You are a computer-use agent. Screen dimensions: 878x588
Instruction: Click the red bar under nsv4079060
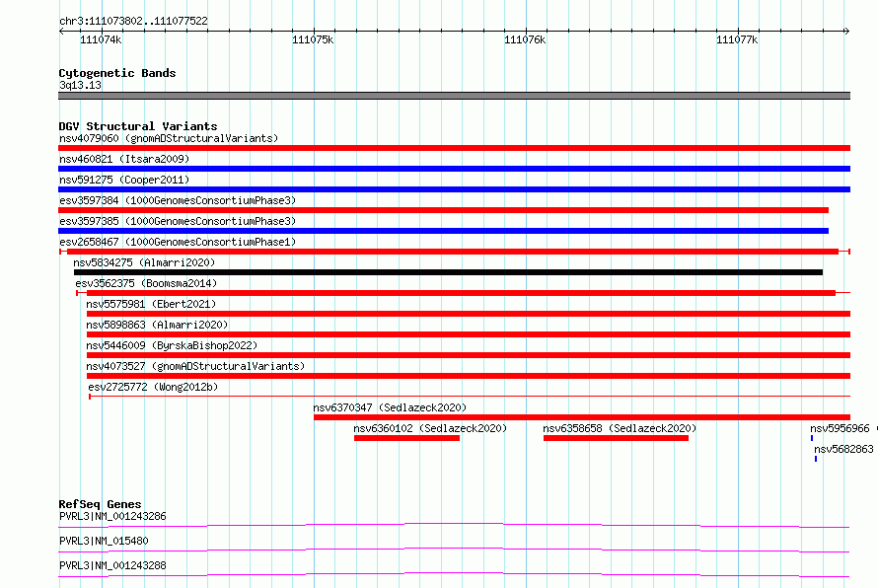[x=454, y=148]
